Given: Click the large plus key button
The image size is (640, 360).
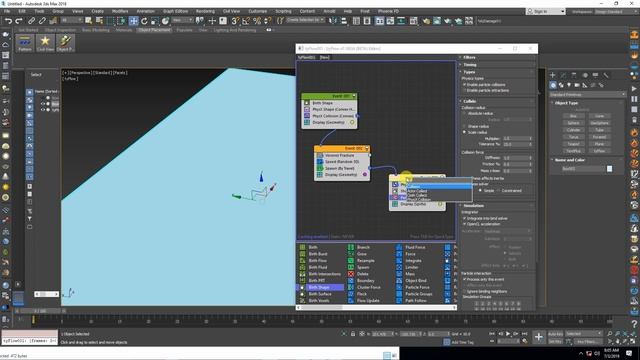Looking at the screenshot, I should point(539,337).
